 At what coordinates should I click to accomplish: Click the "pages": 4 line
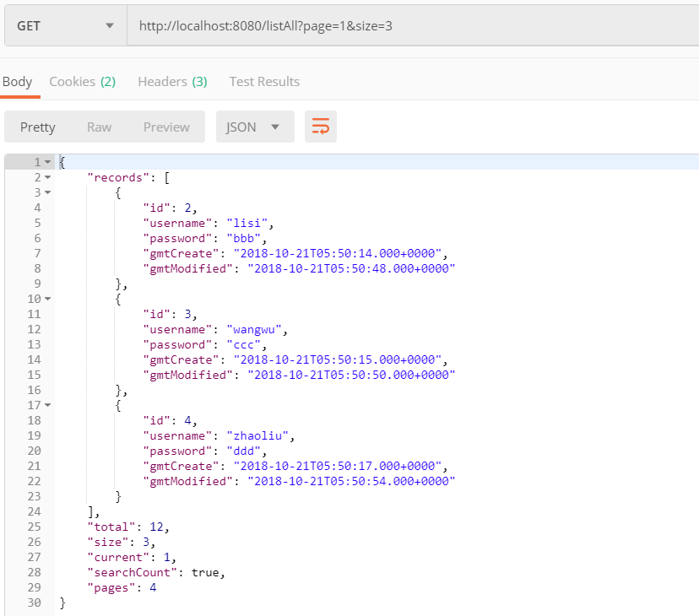(122, 587)
